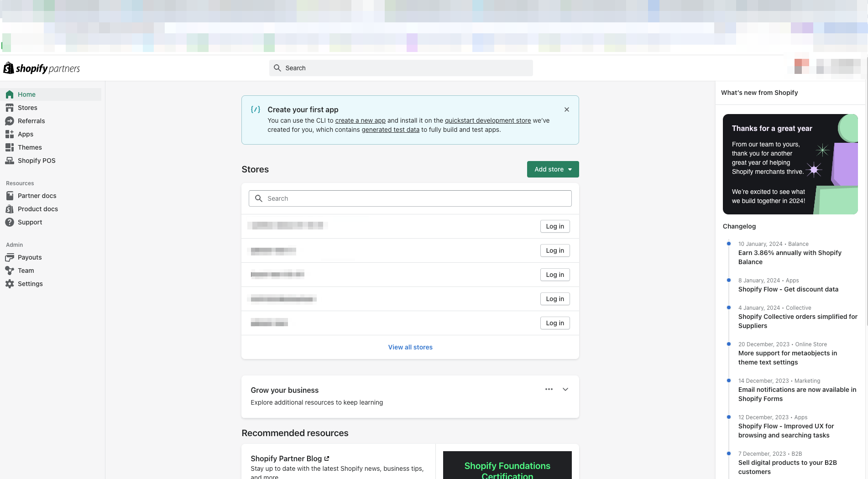Viewport: 868px width, 479px height.
Task: Click the Changelog heading
Action: pos(739,226)
